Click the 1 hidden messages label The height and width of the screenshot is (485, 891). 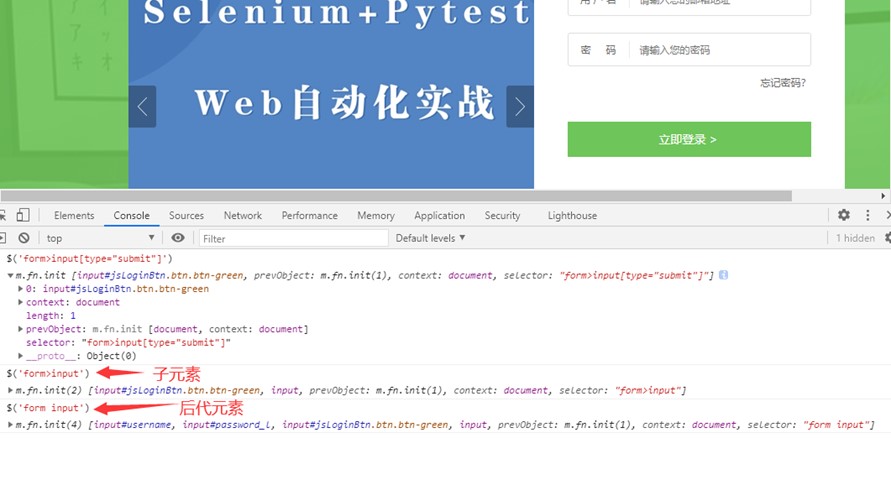coord(855,238)
